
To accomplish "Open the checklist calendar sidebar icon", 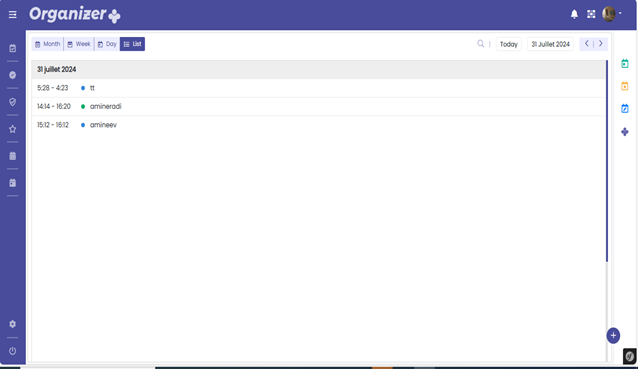I will point(13,48).
